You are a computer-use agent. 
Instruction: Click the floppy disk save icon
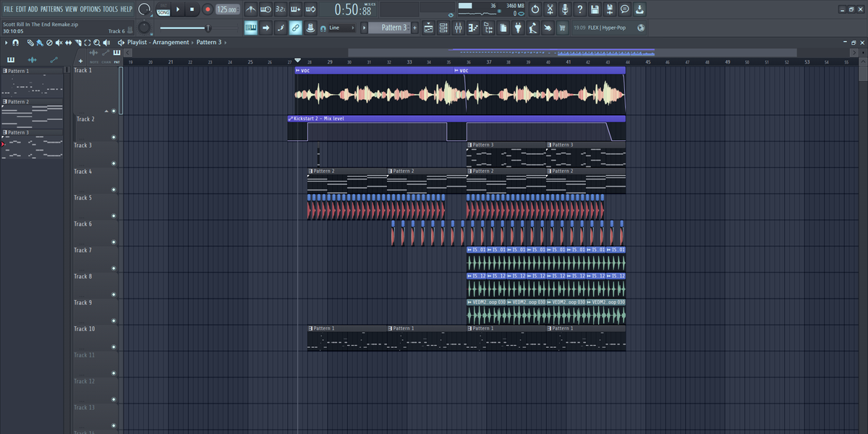pyautogui.click(x=594, y=9)
